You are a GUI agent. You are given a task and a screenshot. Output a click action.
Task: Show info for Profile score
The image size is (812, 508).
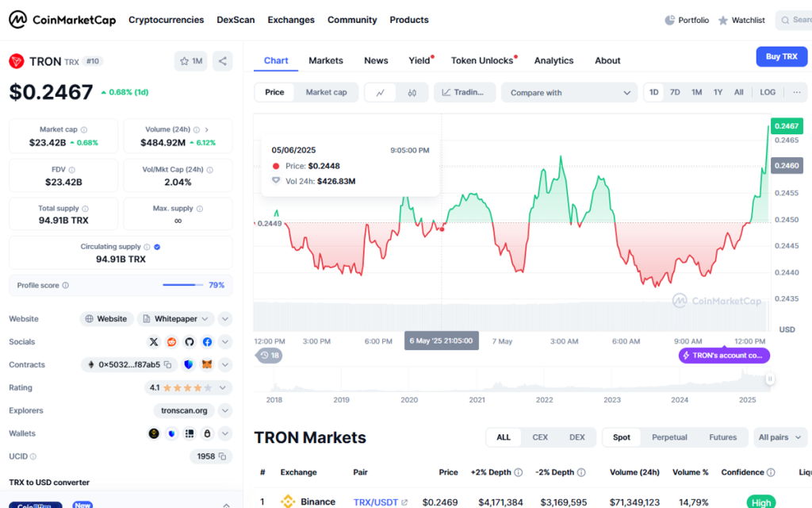click(x=65, y=286)
